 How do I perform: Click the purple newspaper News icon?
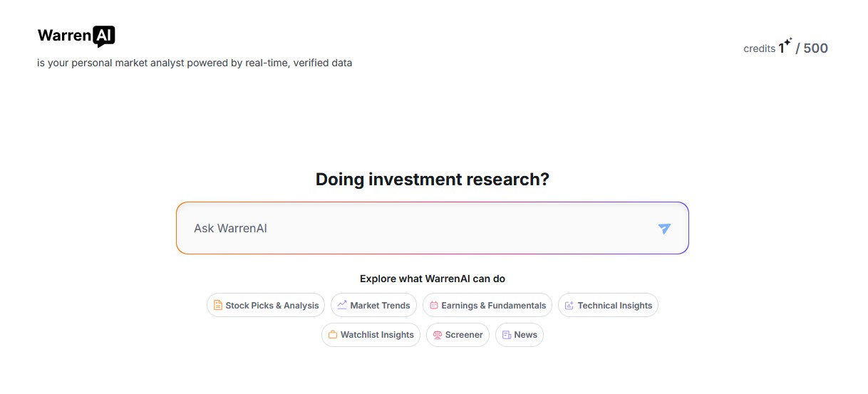point(506,335)
